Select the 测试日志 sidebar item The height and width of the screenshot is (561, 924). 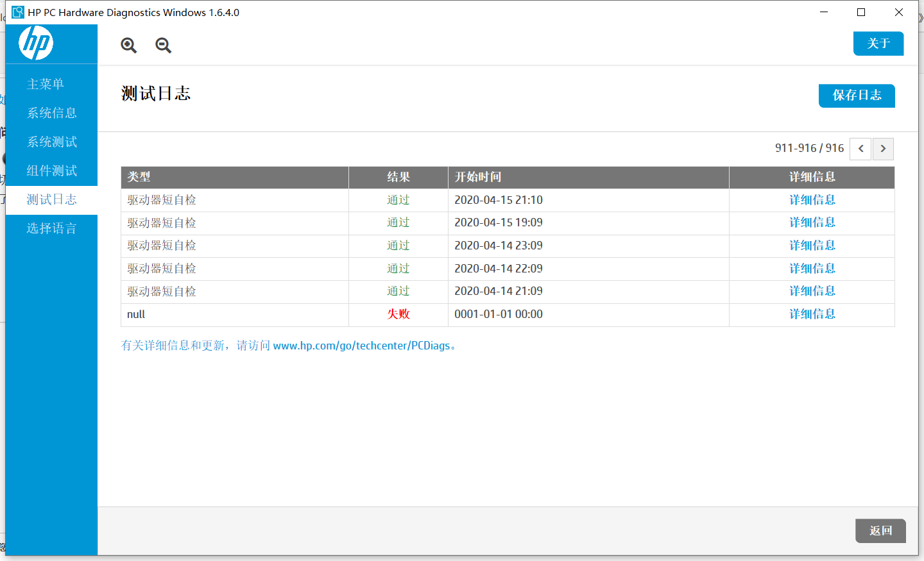point(52,199)
